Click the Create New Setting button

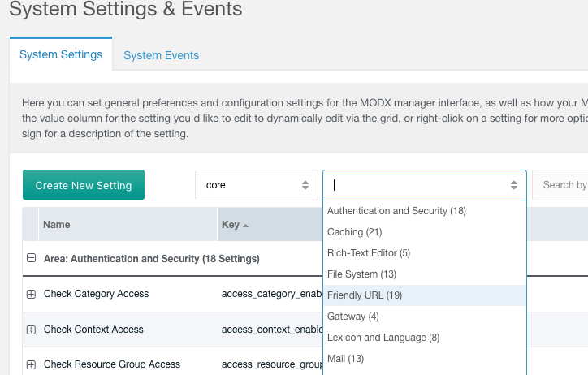pos(84,185)
